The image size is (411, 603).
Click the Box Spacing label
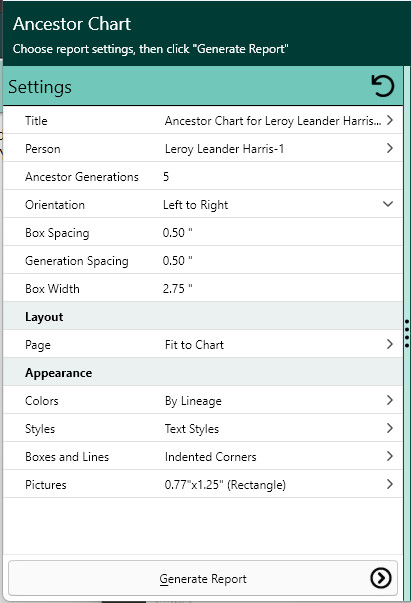[57, 233]
